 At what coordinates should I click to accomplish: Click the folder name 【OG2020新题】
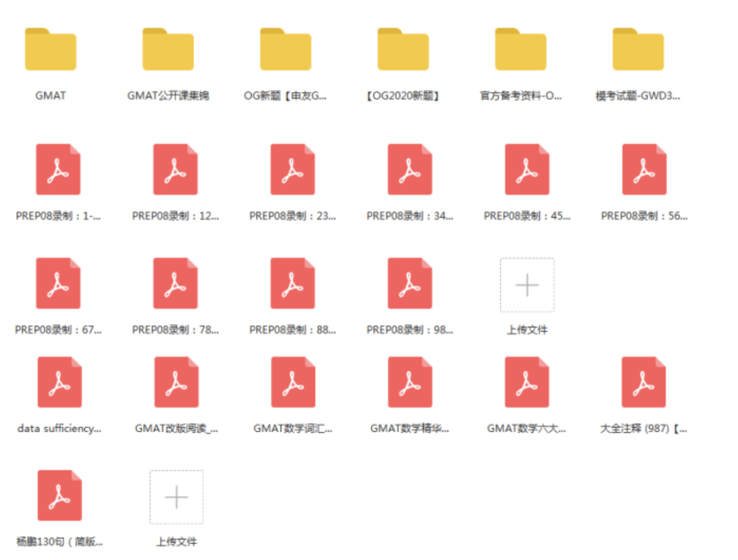pyautogui.click(x=403, y=96)
